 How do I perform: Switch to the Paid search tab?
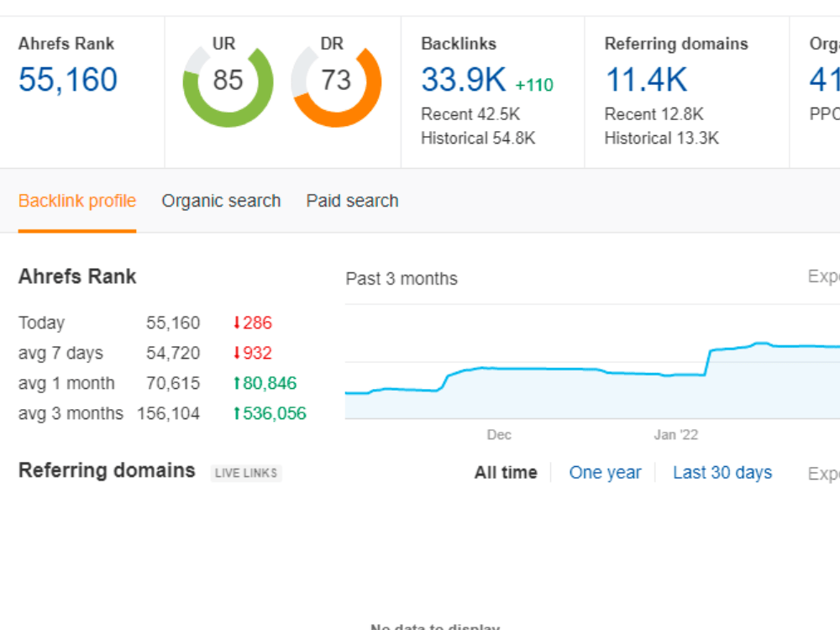351,201
